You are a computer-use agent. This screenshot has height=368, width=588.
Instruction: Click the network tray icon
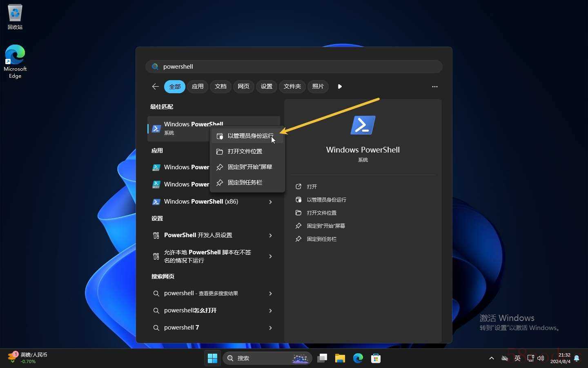[530, 358]
